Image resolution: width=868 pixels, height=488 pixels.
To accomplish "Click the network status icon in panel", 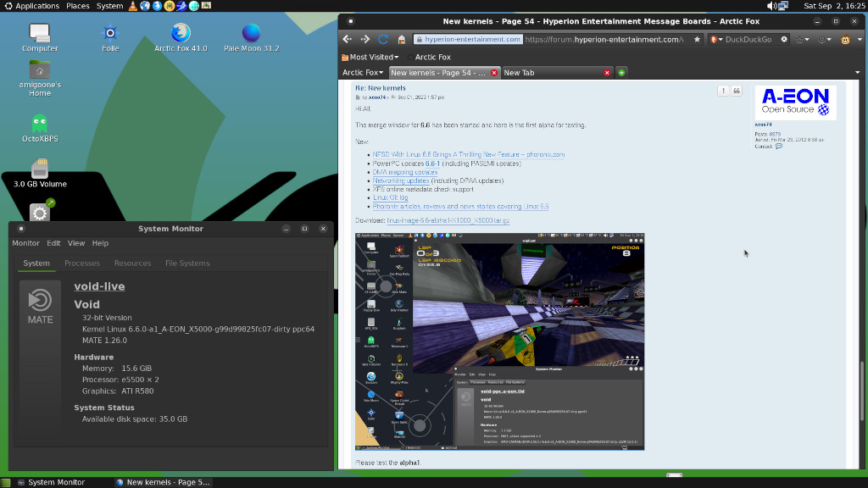I will pyautogui.click(x=782, y=6).
